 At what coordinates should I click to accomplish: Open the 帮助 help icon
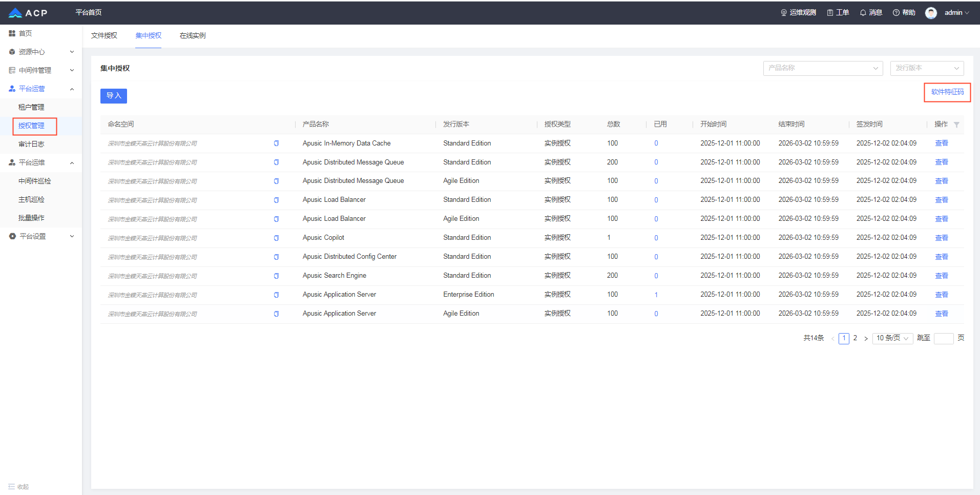click(896, 13)
